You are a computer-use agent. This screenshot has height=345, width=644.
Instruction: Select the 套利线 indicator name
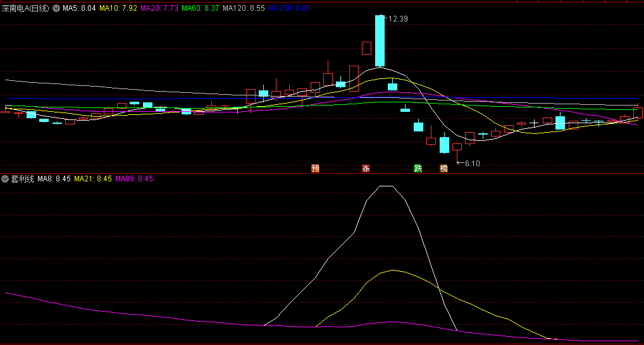(x=22, y=179)
